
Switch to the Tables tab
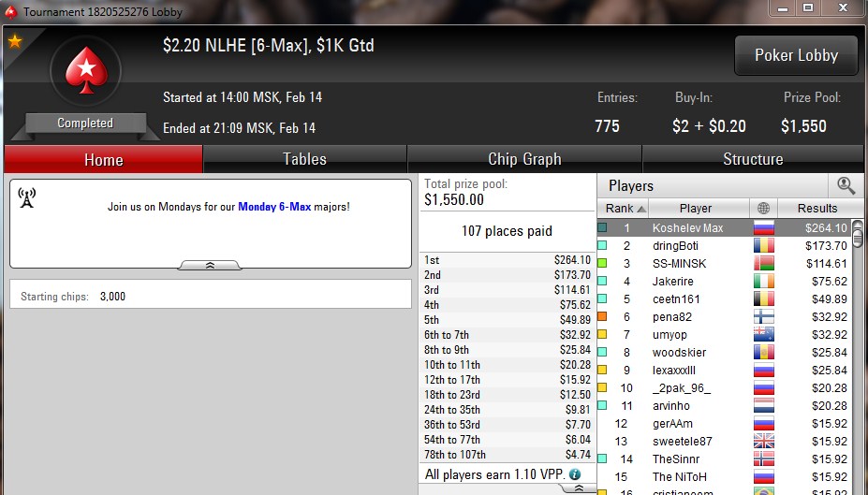click(x=304, y=159)
